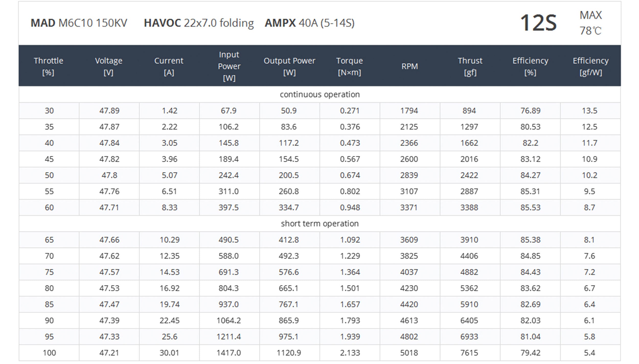The image size is (639, 364).
Task: Click the MAX 78℃ temperature label
Action: click(x=590, y=23)
